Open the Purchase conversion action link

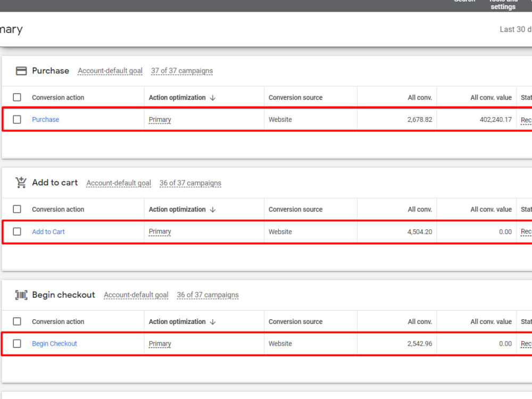[45, 119]
